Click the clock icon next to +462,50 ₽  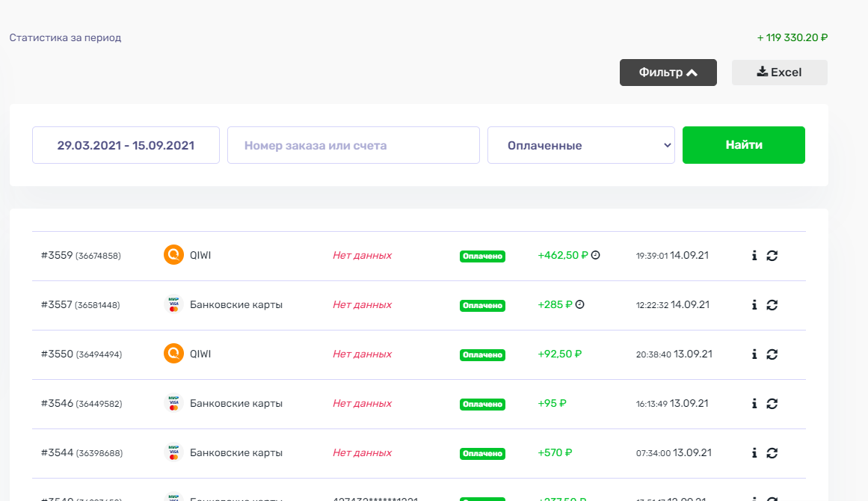(595, 255)
